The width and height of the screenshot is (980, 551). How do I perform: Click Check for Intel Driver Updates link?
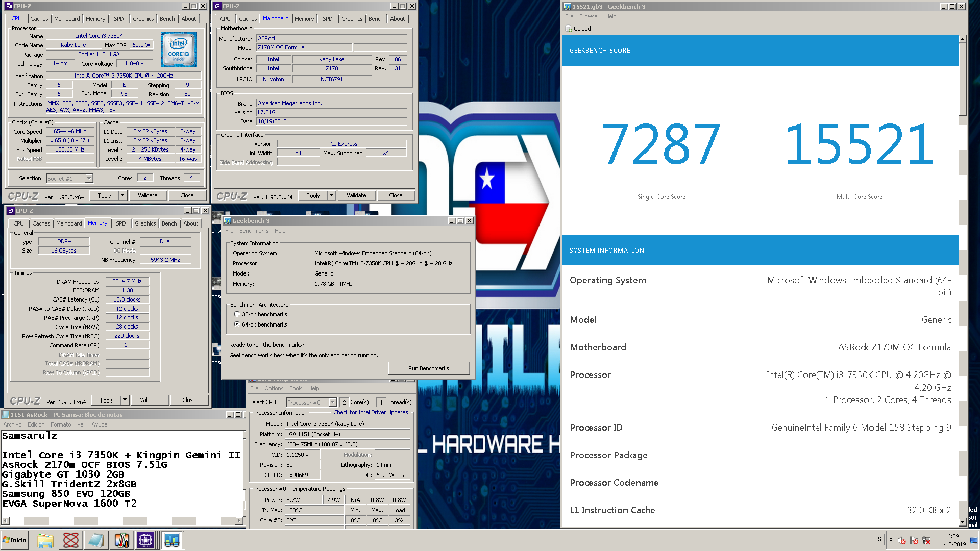[x=371, y=412]
